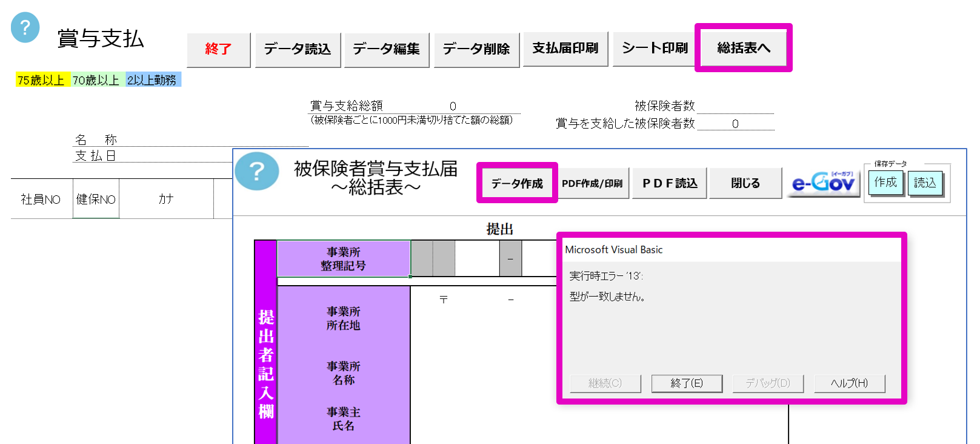980x444 pixels.
Task: Click the help icon beside 被保険者賞与支払届
Action: coord(257,172)
